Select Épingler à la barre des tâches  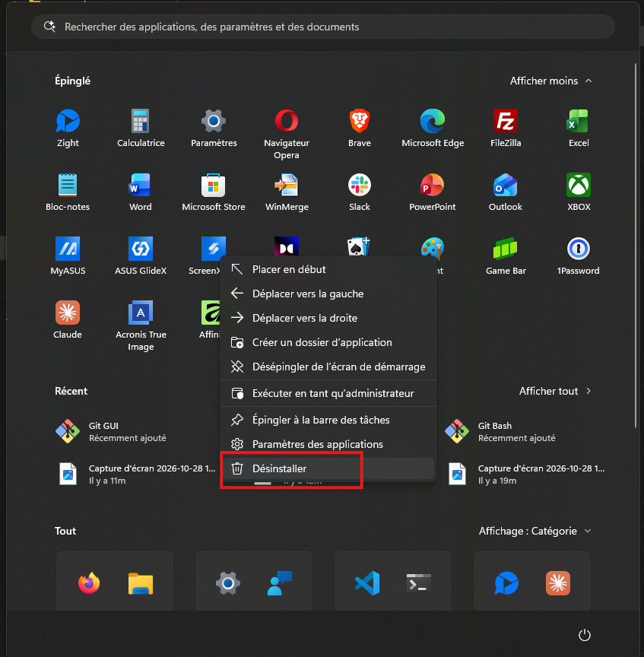[328, 420]
